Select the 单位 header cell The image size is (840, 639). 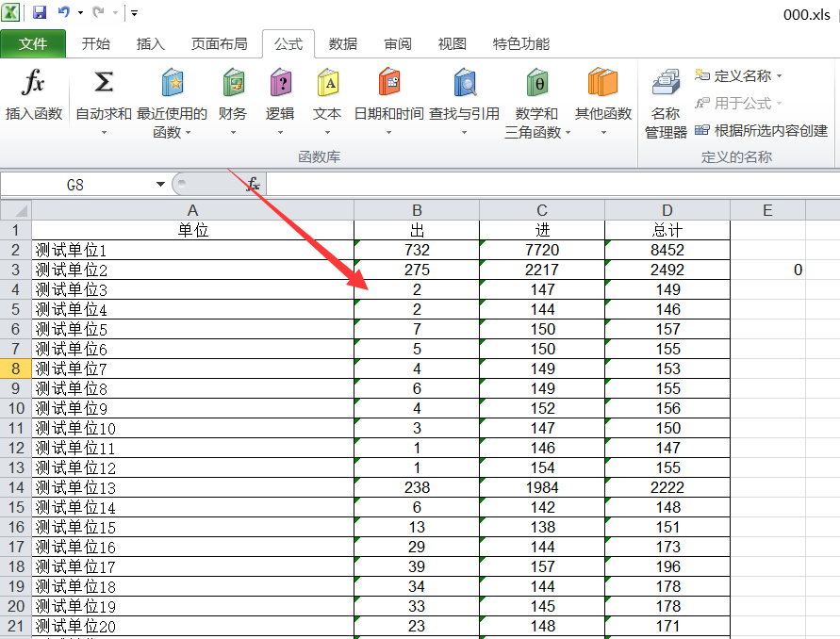pyautogui.click(x=193, y=230)
